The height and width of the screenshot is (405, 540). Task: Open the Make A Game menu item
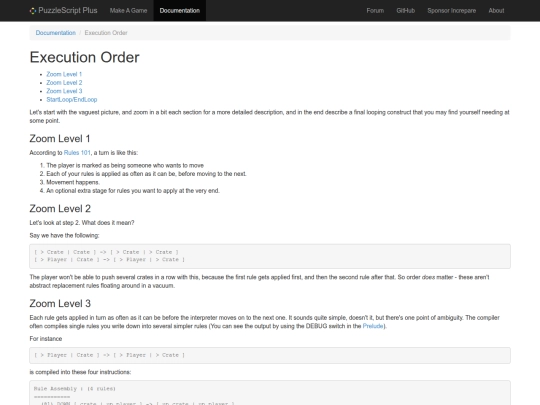pyautogui.click(x=128, y=11)
